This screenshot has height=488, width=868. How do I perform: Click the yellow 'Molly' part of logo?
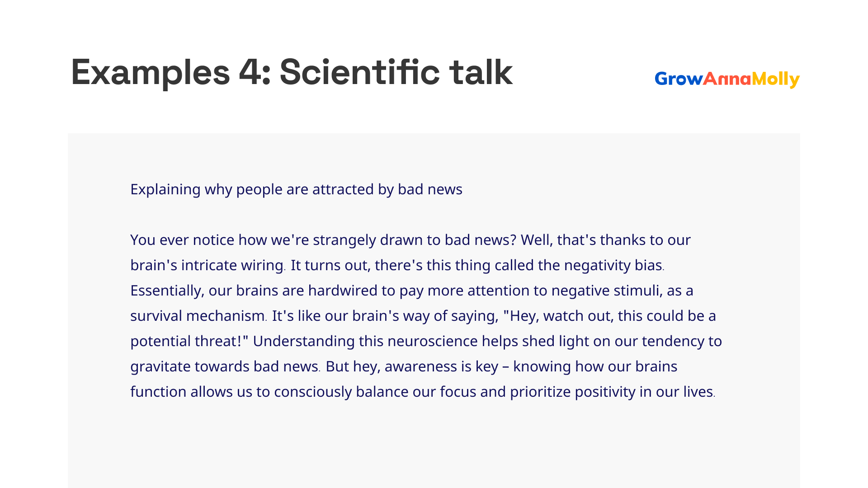pyautogui.click(x=776, y=80)
